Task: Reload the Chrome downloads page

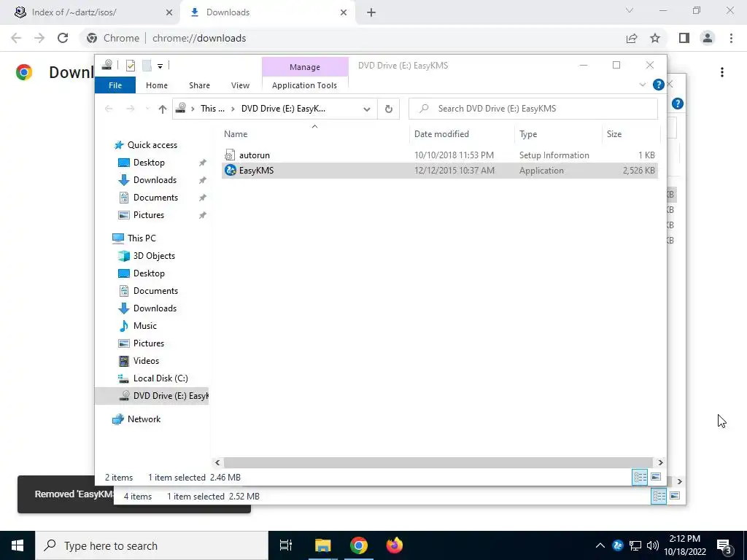Action: click(x=63, y=38)
